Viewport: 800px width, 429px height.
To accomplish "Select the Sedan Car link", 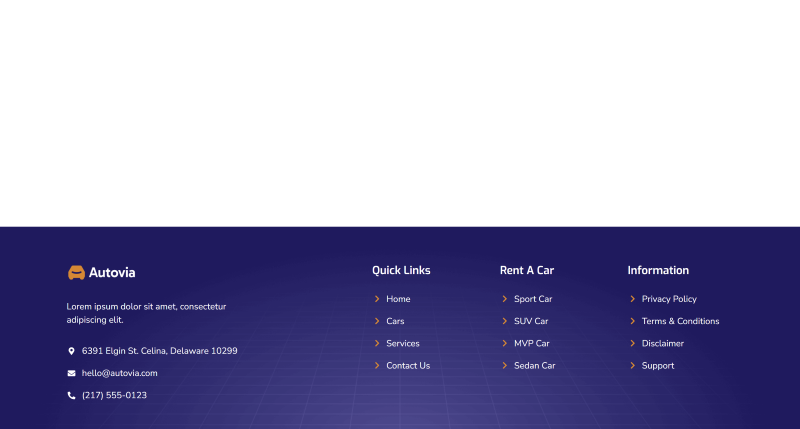I will click(x=534, y=366).
